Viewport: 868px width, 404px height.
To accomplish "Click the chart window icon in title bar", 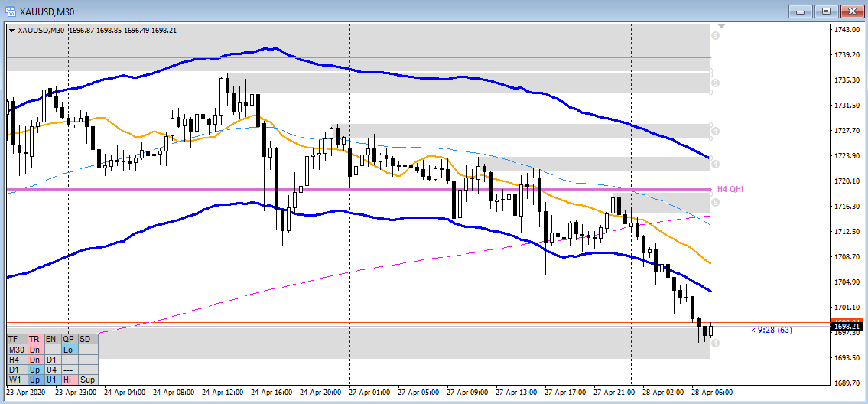I will [x=8, y=11].
